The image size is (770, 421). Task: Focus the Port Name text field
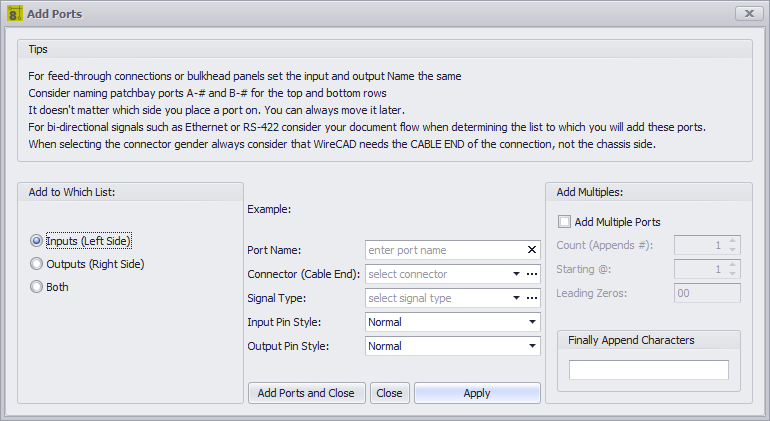click(x=445, y=250)
